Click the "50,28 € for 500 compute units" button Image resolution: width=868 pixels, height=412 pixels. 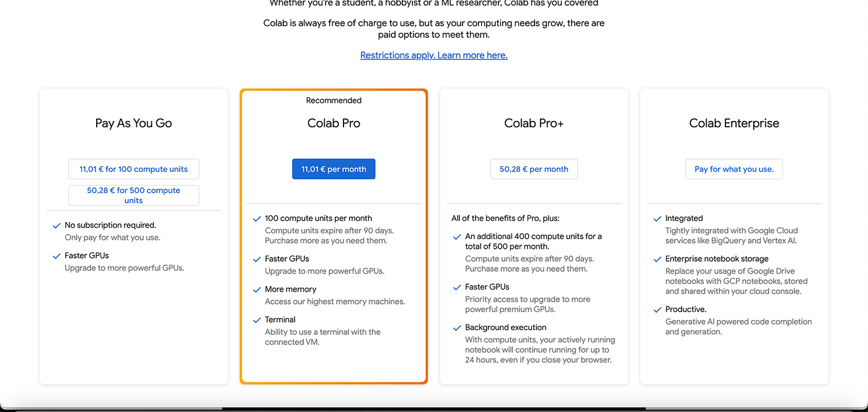[x=133, y=195]
